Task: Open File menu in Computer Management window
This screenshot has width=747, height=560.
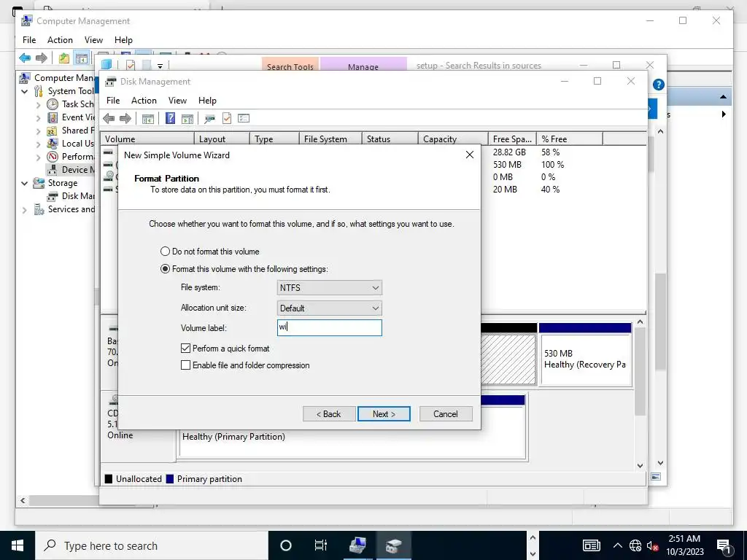Action: coord(29,40)
